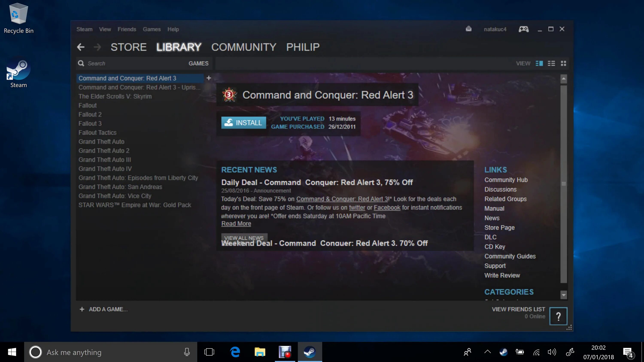
Task: Click the Read More link under news
Action: pos(236,224)
